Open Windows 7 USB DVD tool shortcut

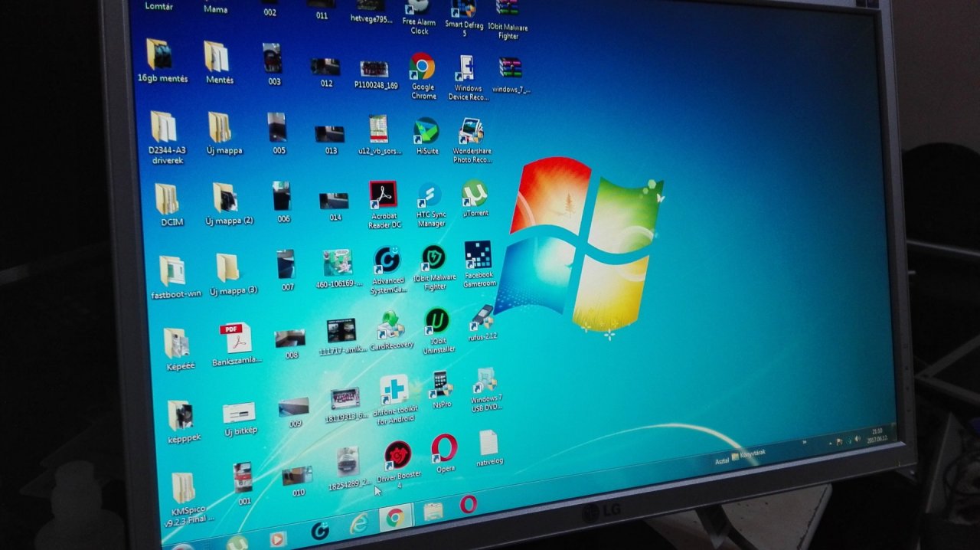point(485,380)
